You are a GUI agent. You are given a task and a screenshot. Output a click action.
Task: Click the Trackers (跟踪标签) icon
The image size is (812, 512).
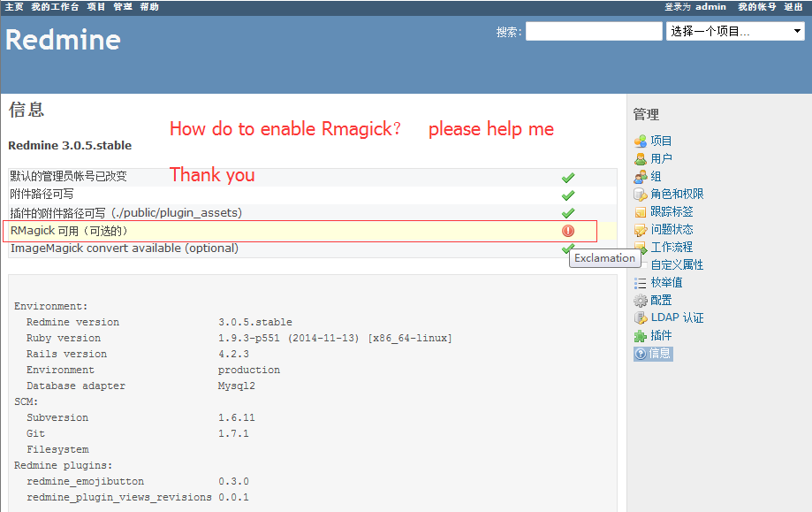click(x=641, y=212)
